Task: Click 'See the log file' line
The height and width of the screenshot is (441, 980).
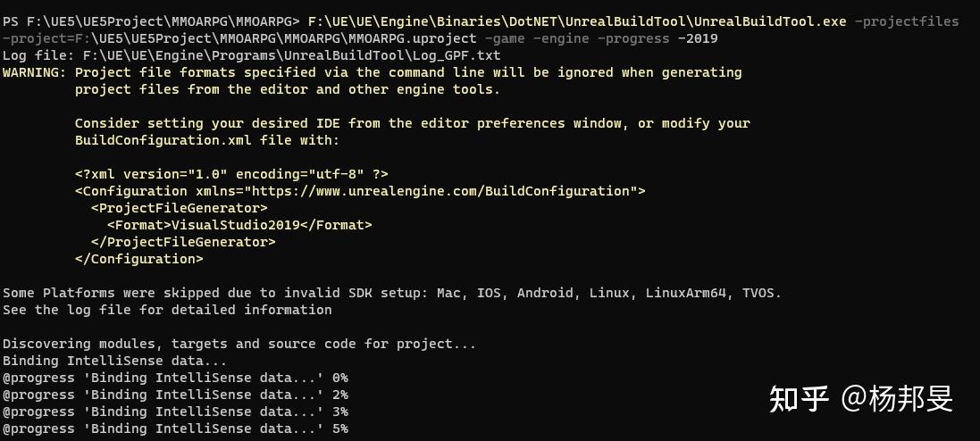Action: click(x=167, y=310)
